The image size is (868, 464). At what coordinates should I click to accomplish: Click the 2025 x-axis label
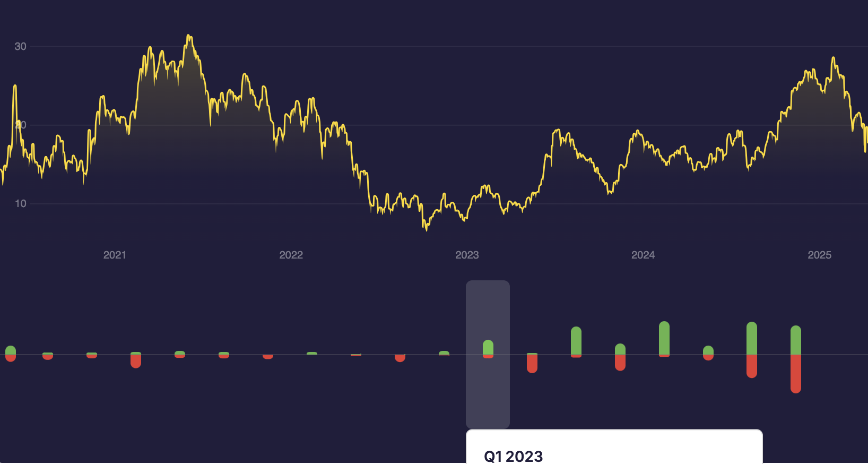pos(819,255)
